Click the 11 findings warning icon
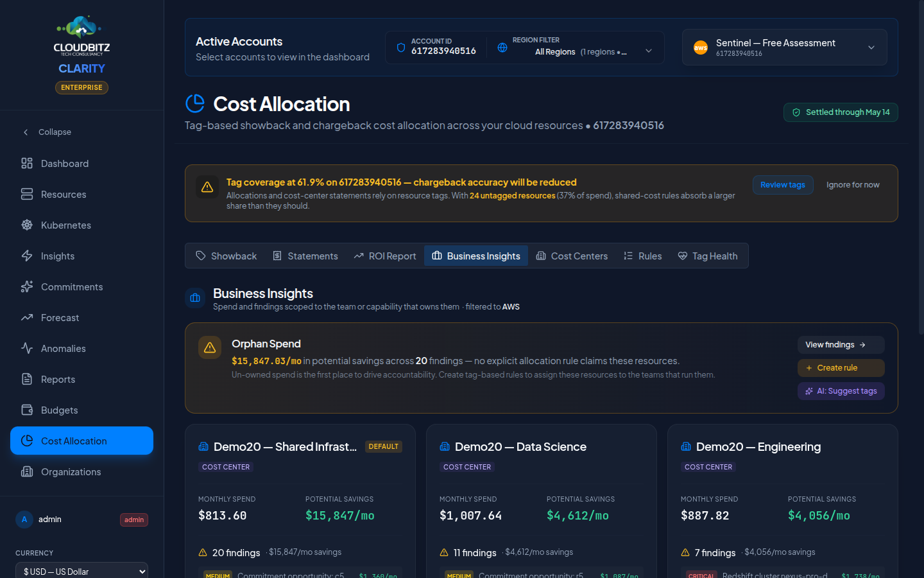This screenshot has width=924, height=578. [x=444, y=552]
